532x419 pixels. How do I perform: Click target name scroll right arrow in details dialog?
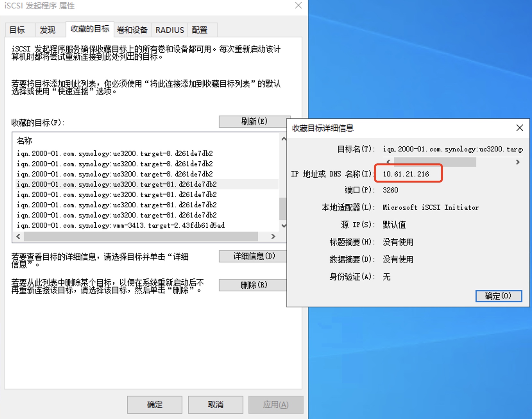pyautogui.click(x=518, y=162)
